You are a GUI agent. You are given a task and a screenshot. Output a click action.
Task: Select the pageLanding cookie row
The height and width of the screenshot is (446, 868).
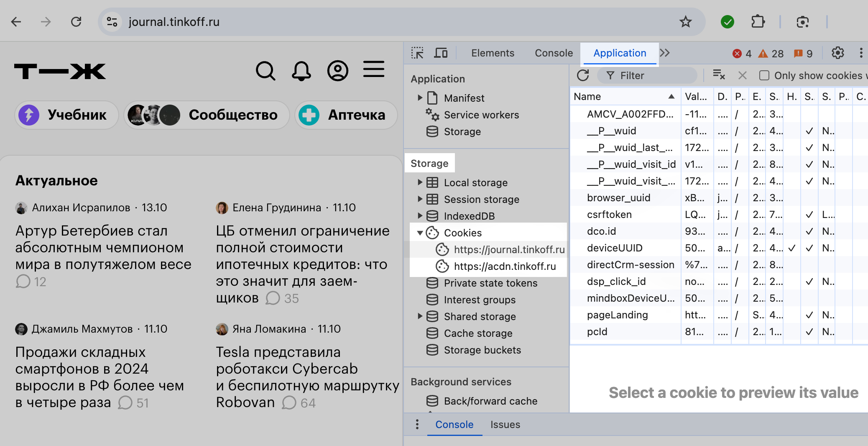click(719, 315)
